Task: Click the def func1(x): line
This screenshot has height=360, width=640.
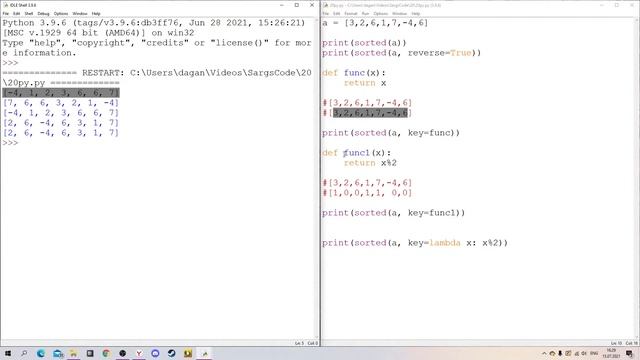Action: (356, 153)
